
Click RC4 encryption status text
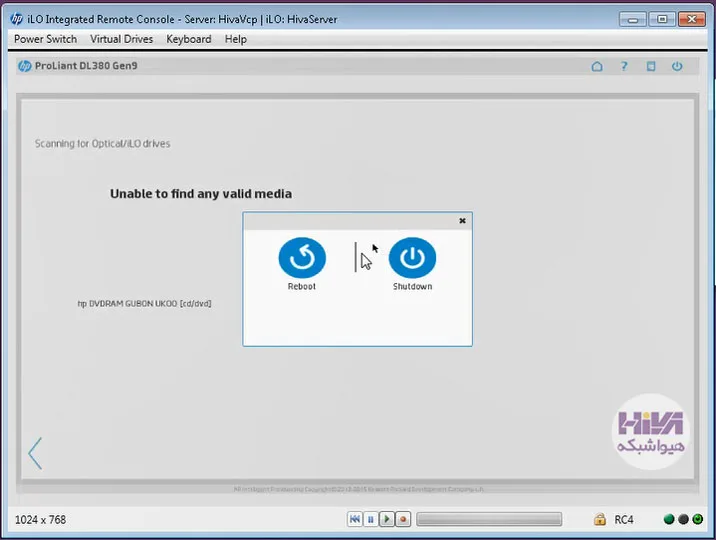pyautogui.click(x=624, y=520)
